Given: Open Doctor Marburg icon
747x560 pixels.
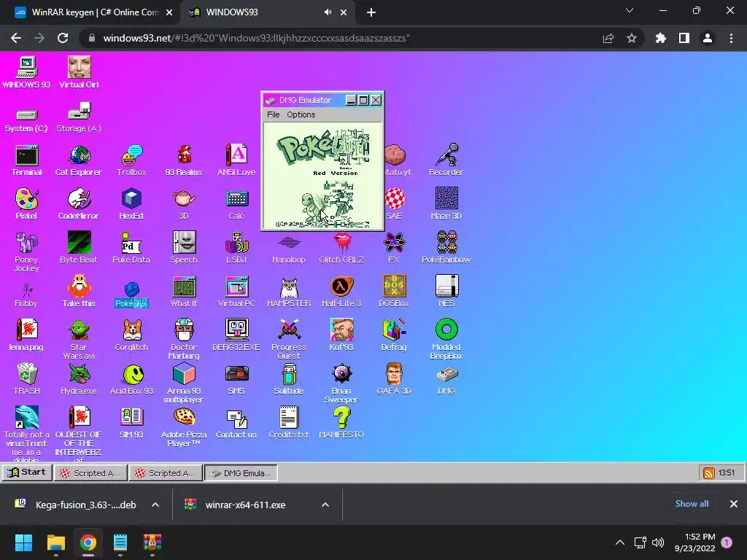Looking at the screenshot, I should pos(184,339).
